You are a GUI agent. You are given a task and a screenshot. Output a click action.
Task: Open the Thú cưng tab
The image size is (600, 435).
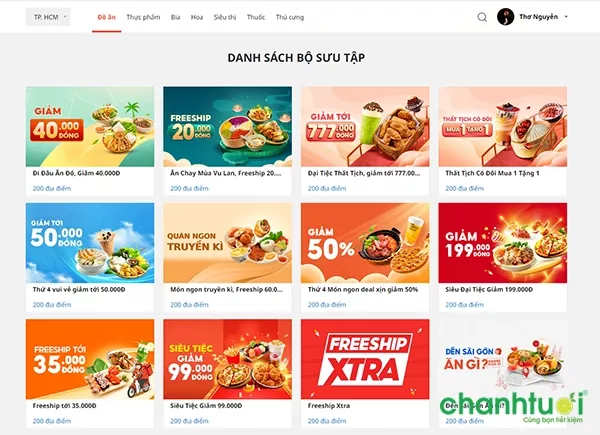tap(290, 17)
